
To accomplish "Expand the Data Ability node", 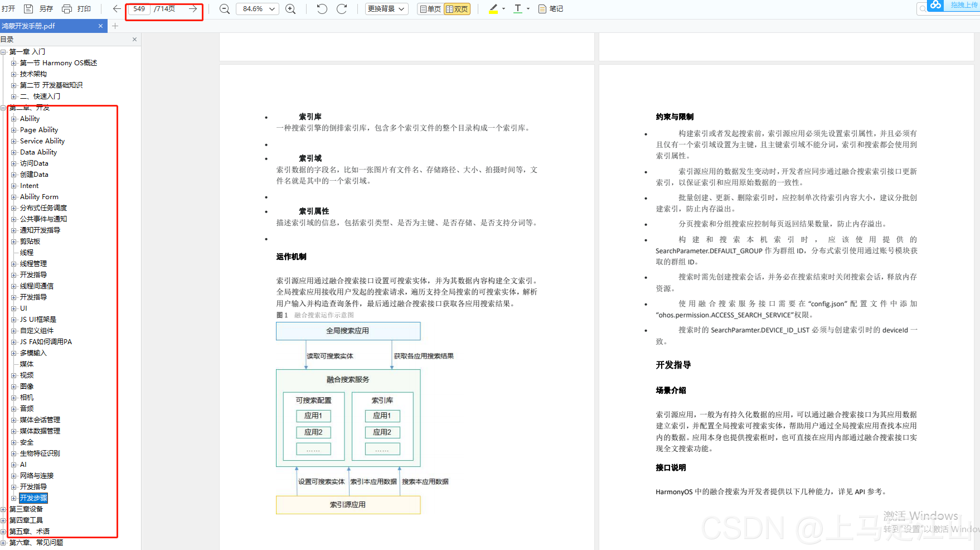I will 14,152.
